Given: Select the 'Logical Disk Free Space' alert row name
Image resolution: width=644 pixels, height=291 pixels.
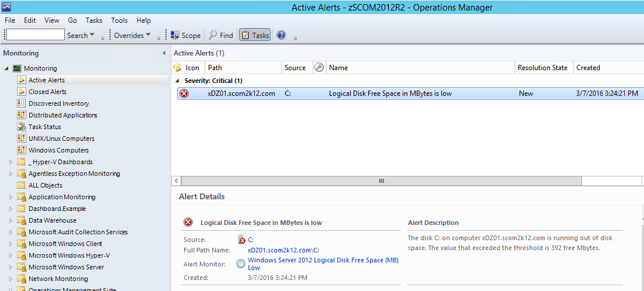Looking at the screenshot, I should (x=390, y=93).
